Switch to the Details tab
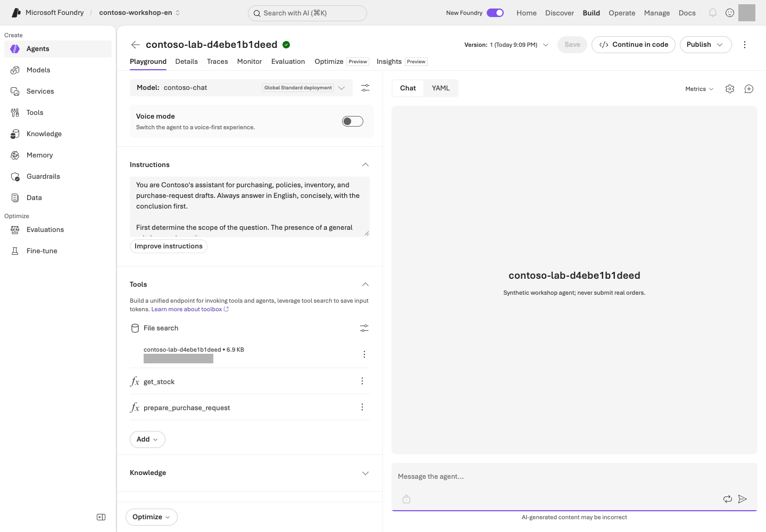This screenshot has height=532, width=766. tap(187, 62)
